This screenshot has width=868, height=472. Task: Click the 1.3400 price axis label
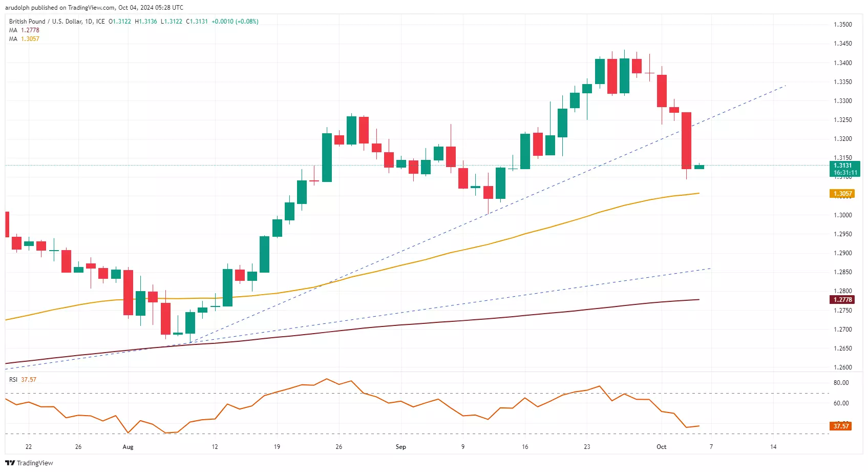point(843,63)
